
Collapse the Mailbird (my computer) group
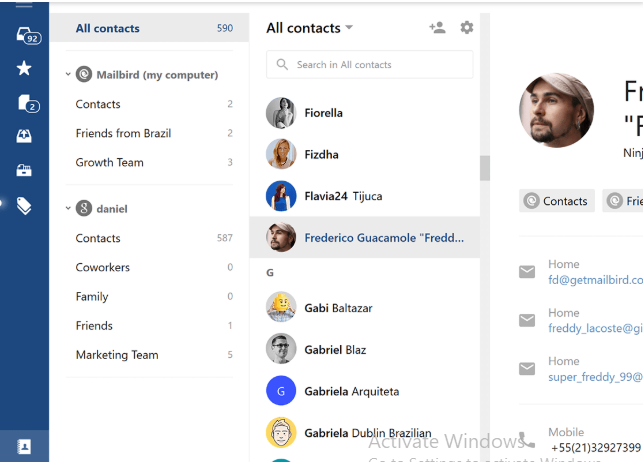pyautogui.click(x=68, y=74)
